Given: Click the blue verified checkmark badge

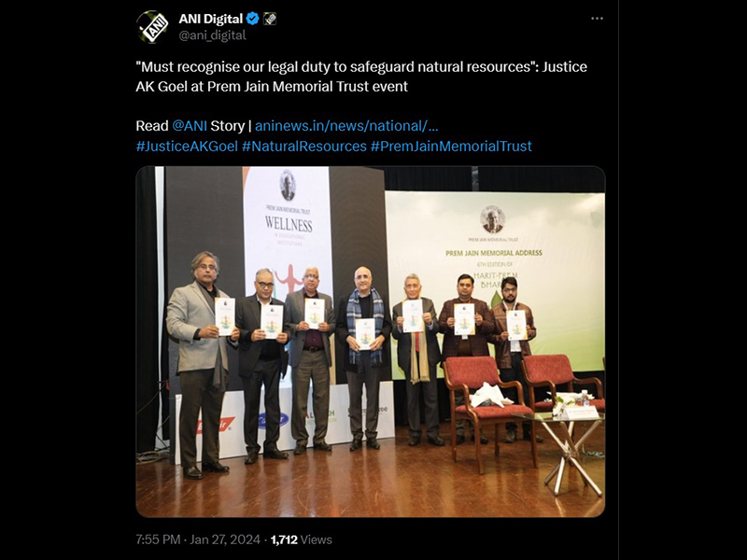Looking at the screenshot, I should (252, 19).
